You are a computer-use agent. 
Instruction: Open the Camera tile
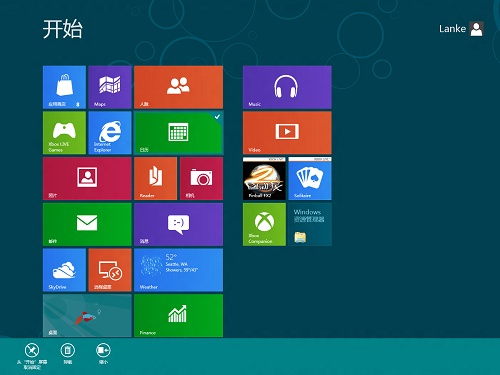(x=201, y=179)
